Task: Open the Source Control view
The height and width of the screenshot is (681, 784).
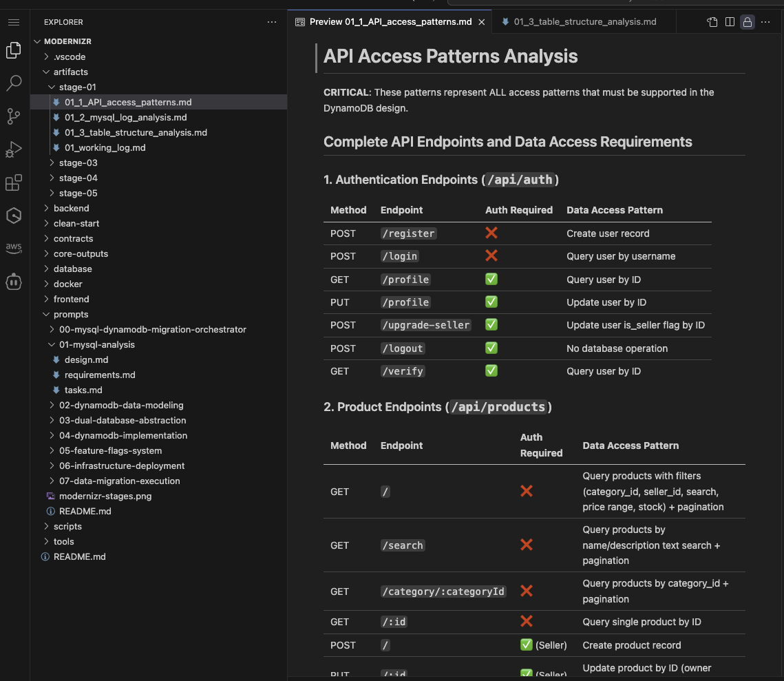Action: pos(14,116)
